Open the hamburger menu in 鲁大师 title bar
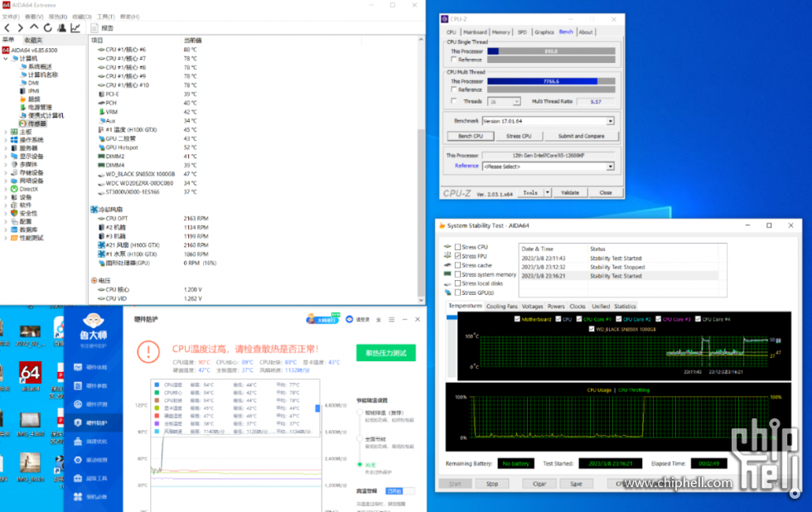The height and width of the screenshot is (512, 812). (391, 320)
